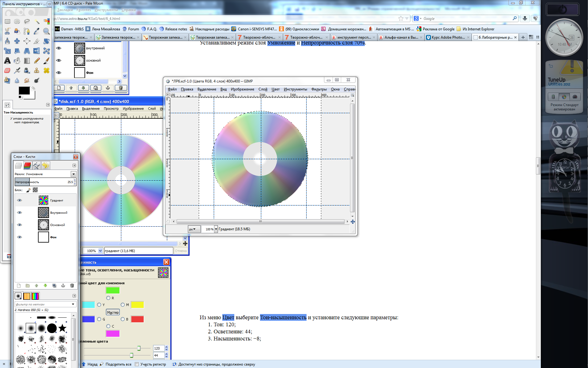
Task: Delete layer with trash icon in Layers dock
Action: [x=72, y=286]
